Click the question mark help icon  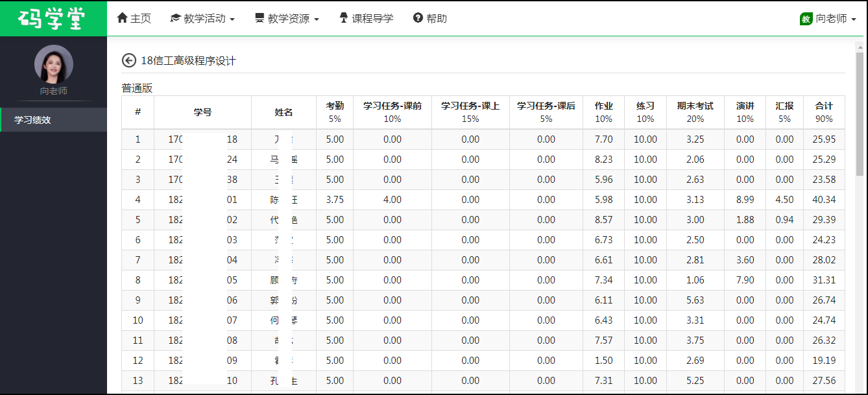(x=418, y=18)
